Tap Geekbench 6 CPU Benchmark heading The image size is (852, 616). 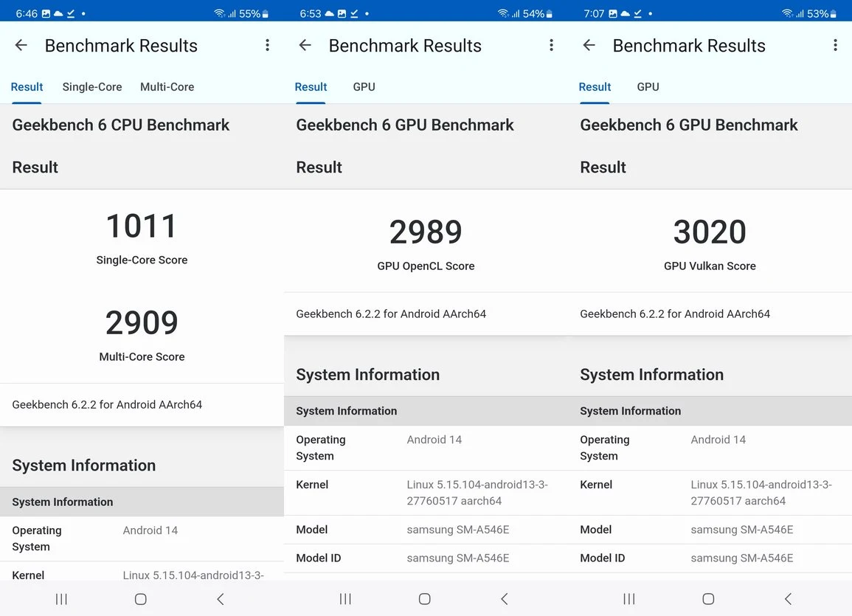click(121, 125)
